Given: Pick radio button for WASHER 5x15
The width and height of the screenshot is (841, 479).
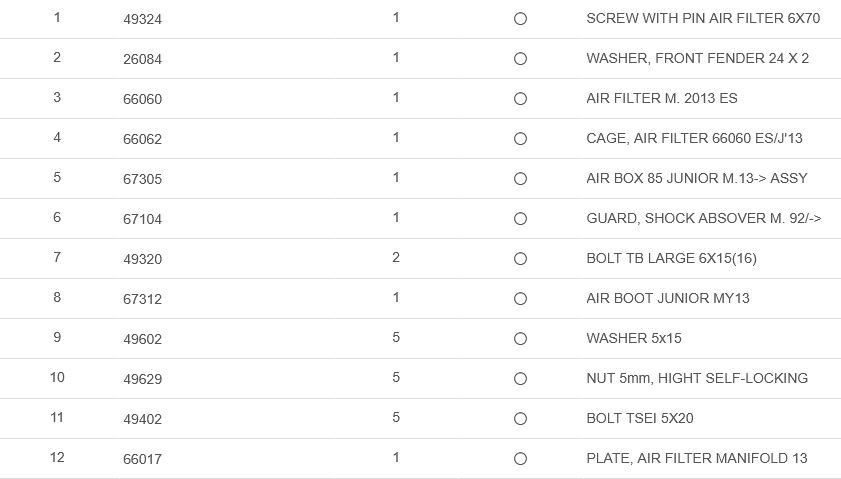Looking at the screenshot, I should (x=520, y=339).
